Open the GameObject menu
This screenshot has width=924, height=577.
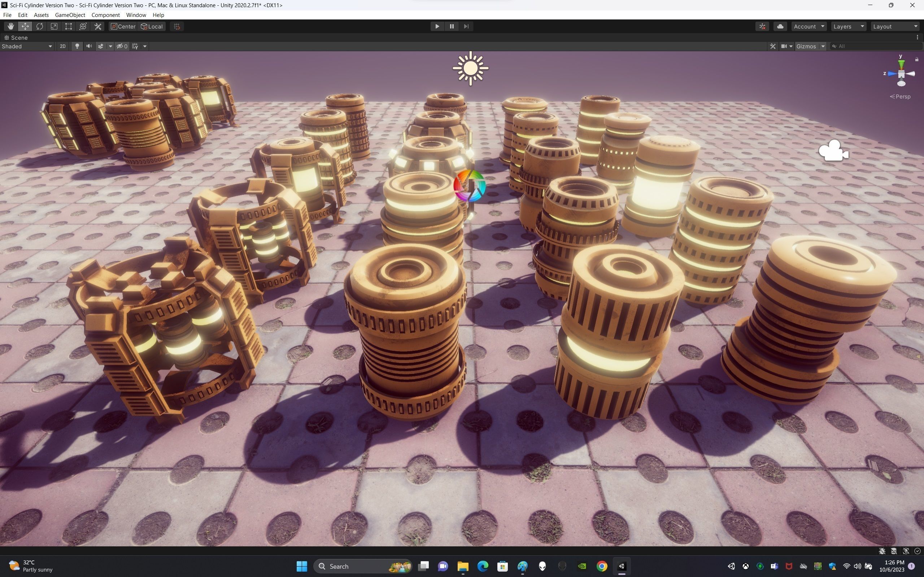[70, 15]
